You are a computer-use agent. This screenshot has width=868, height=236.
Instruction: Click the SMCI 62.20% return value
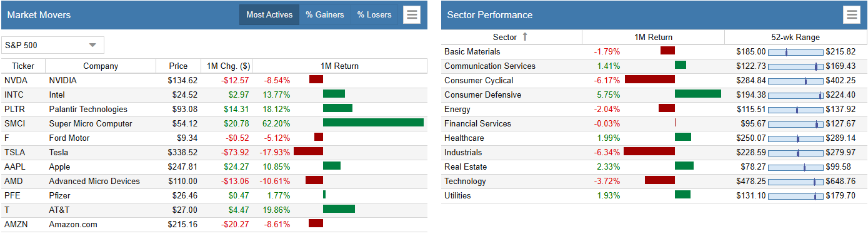click(x=277, y=123)
